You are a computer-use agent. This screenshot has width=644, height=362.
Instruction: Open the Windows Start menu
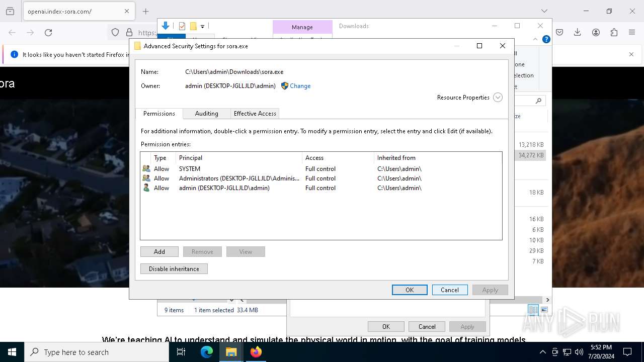[x=12, y=352]
